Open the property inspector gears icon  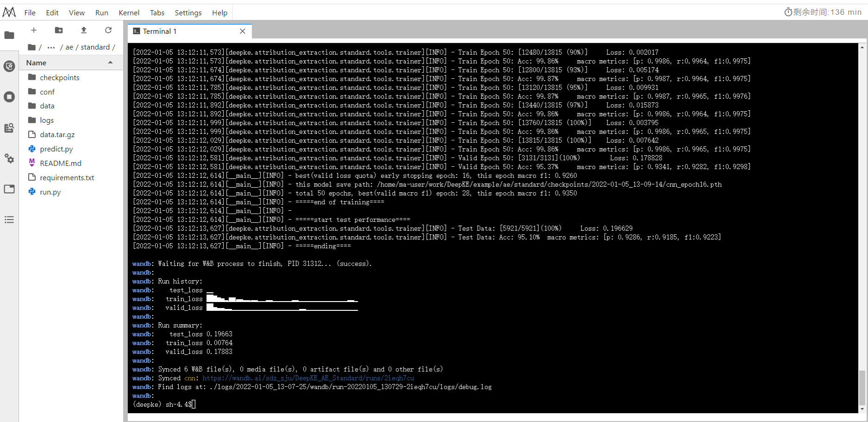pos(9,158)
